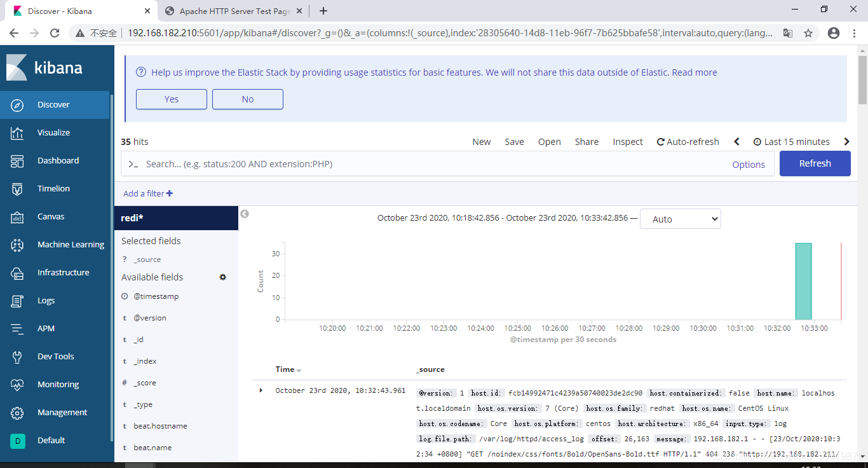Screen dimensions: 868x468
Task: Click the 35 hits count
Action: [135, 142]
